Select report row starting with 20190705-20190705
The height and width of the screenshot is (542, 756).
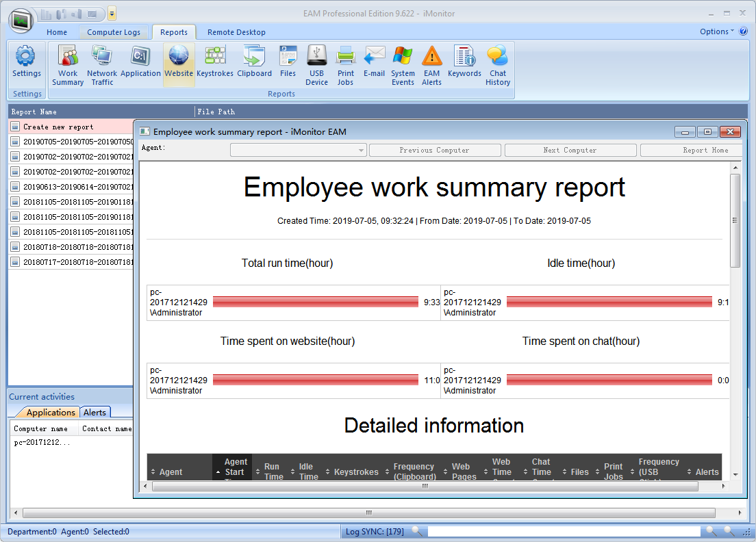click(71, 142)
